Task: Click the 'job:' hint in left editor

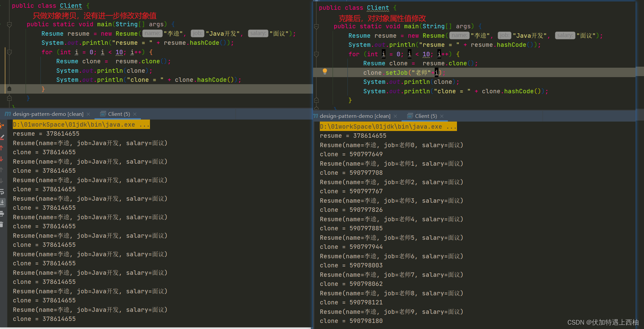Action: point(197,33)
